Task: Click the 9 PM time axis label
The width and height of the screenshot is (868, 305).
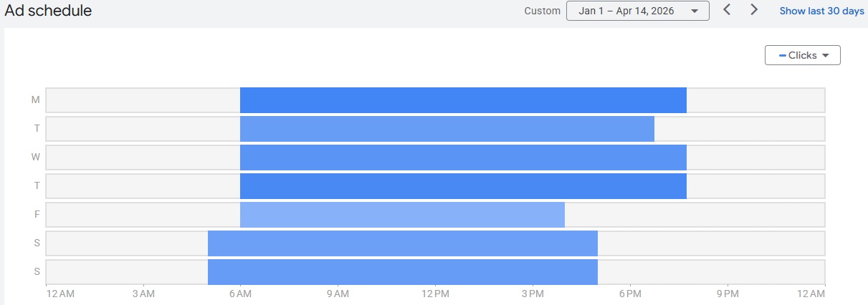Action: [728, 294]
